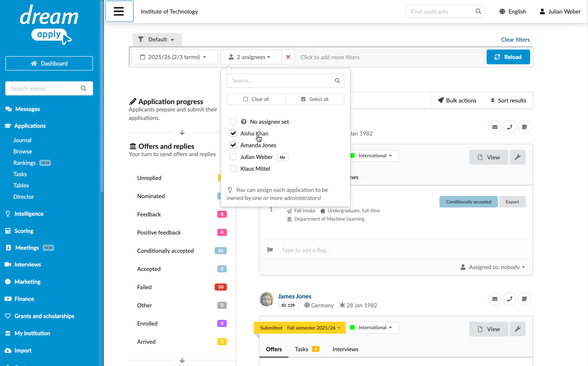
Task: Select the Unreplied status filter
Action: (149, 178)
